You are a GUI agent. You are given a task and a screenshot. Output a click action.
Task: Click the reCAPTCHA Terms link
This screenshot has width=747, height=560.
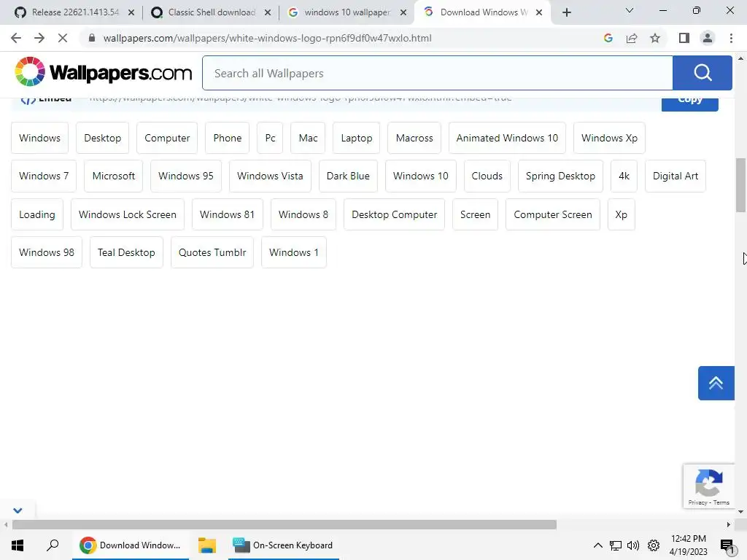(x=721, y=502)
